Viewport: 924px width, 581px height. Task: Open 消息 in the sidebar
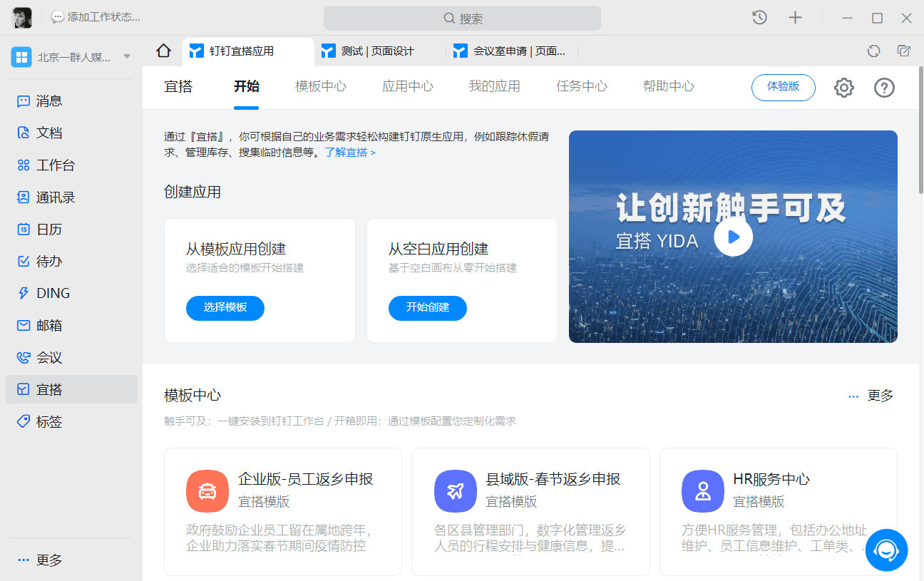tap(71, 101)
